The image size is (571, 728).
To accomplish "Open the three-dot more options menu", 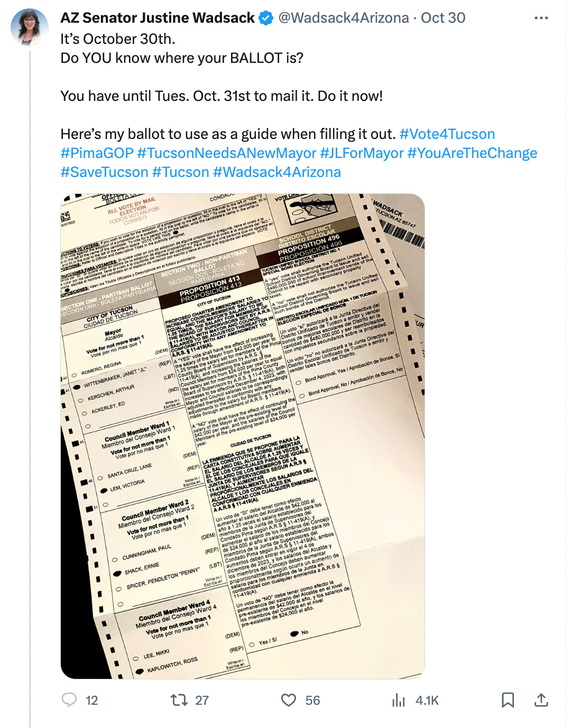I will (541, 18).
